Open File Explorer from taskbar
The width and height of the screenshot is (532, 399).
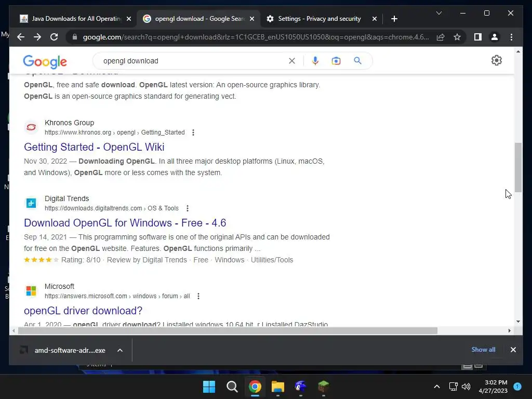(277, 387)
